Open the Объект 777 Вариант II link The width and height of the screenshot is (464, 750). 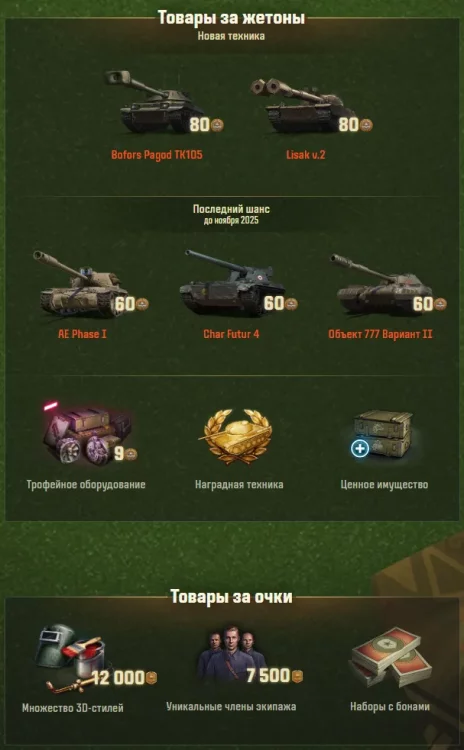380,334
